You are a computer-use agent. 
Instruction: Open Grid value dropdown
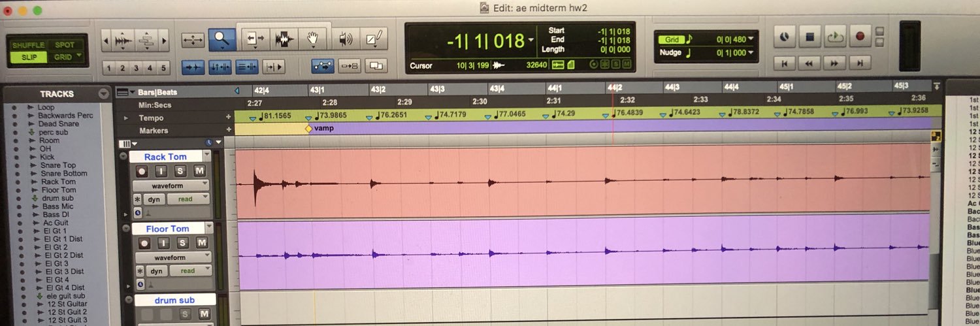(751, 39)
